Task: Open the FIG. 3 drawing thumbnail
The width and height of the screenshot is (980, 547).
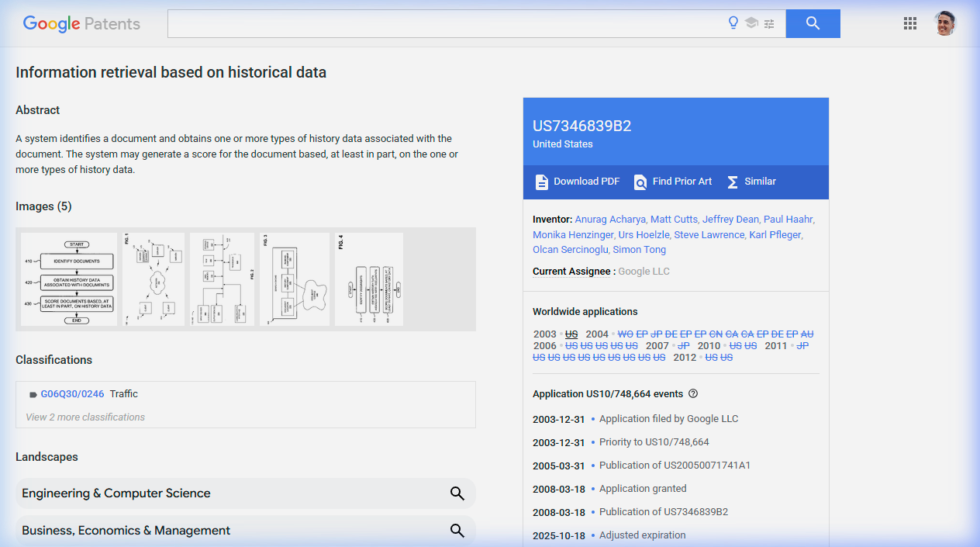Action: 295,279
